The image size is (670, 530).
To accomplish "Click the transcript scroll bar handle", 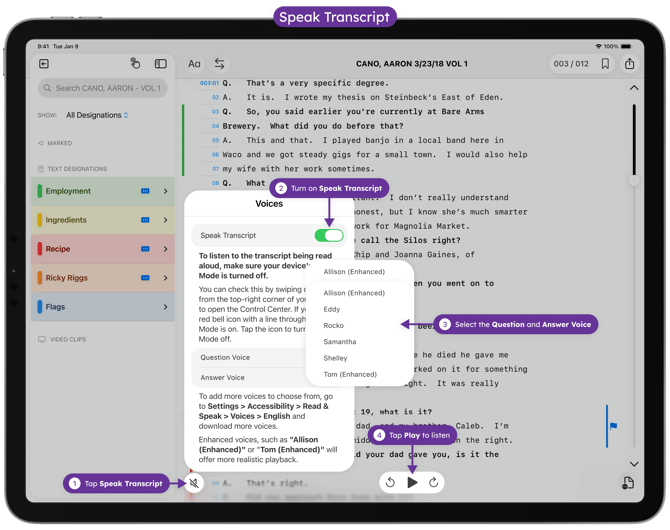I will pyautogui.click(x=633, y=180).
